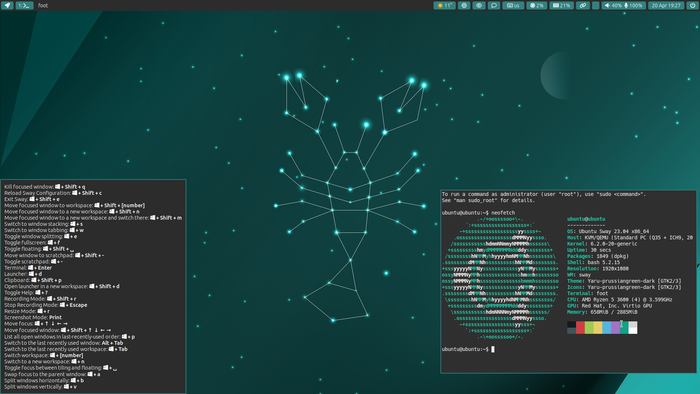
Task: Click the empty tray slot beside link icon
Action: tap(596, 5)
